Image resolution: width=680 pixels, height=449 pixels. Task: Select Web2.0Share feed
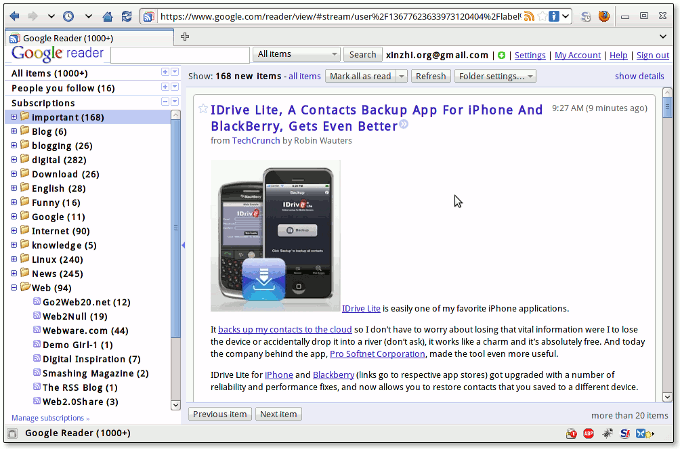pos(80,402)
